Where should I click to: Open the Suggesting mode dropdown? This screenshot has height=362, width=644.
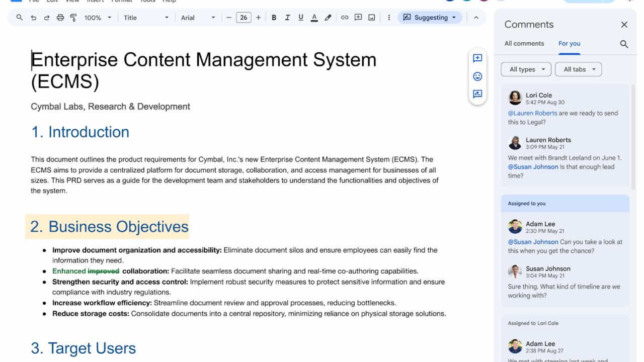[430, 18]
